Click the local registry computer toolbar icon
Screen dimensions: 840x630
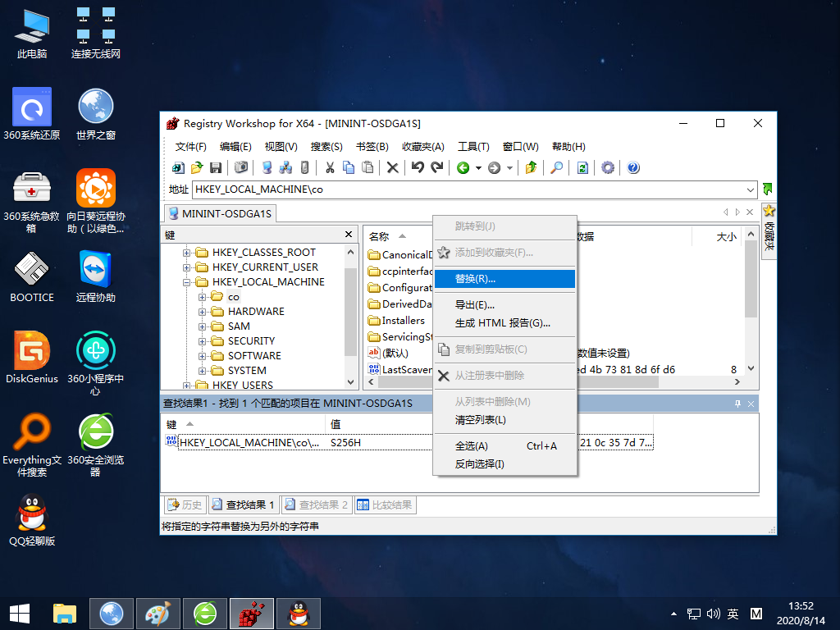tap(267, 167)
